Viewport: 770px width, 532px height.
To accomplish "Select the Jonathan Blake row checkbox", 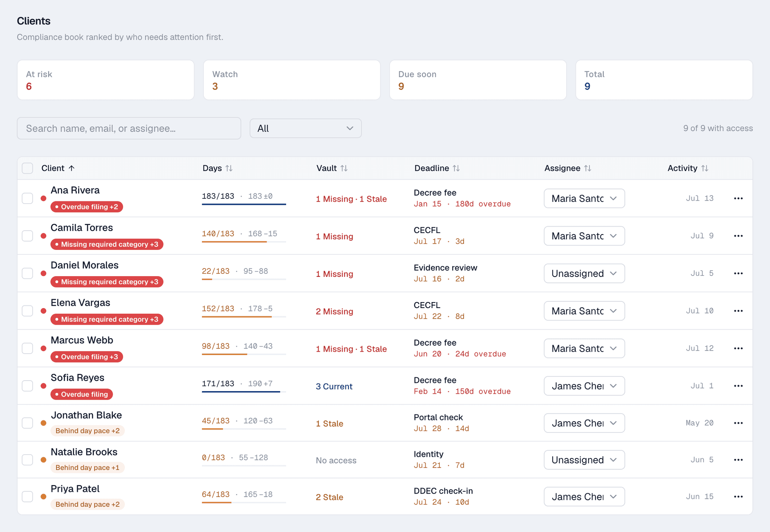I will (x=27, y=423).
